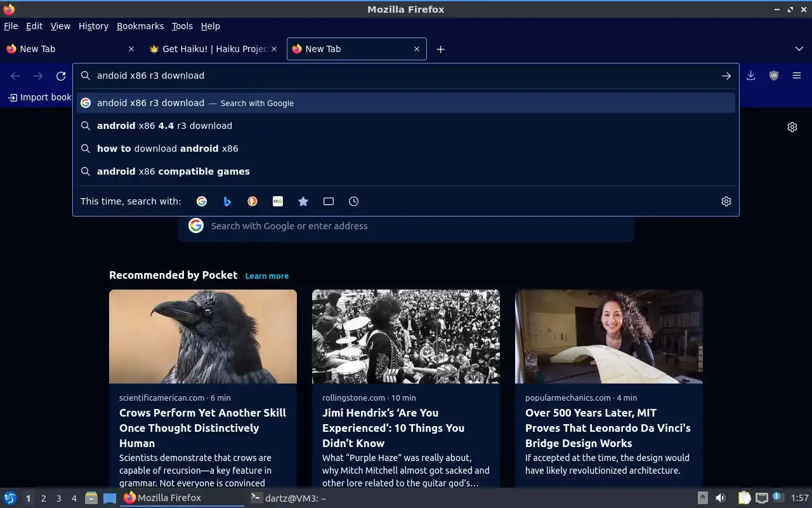Image resolution: width=812 pixels, height=508 pixels.
Task: Open the taskbar application launcher menu
Action: pos(10,498)
